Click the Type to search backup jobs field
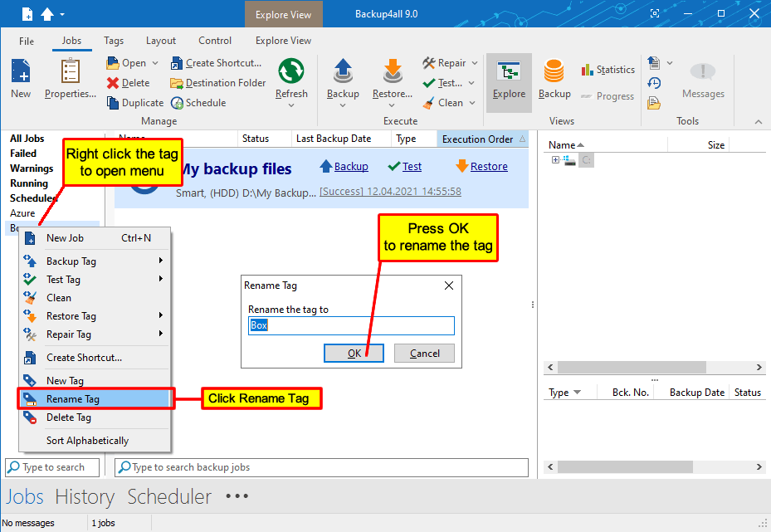The height and width of the screenshot is (532, 771). point(321,467)
